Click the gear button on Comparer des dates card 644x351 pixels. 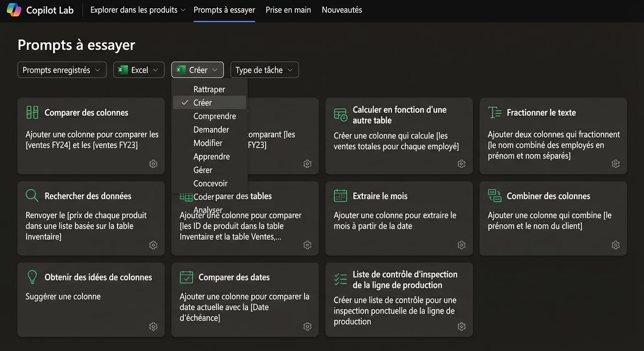click(x=307, y=326)
